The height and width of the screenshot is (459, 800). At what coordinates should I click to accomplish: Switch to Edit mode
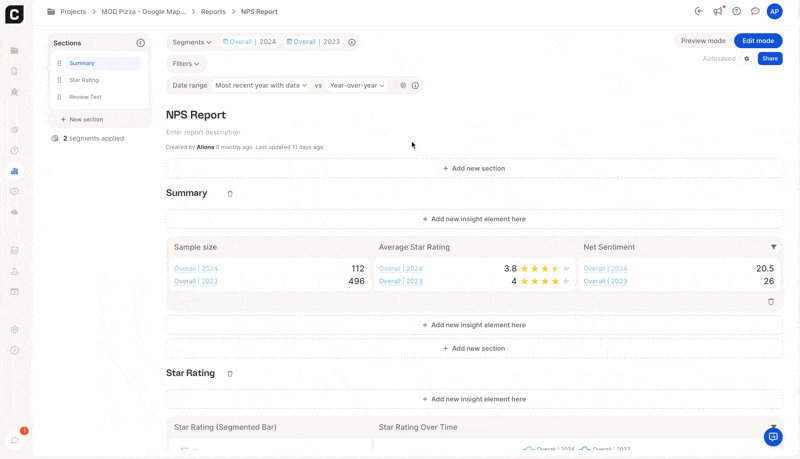(758, 41)
